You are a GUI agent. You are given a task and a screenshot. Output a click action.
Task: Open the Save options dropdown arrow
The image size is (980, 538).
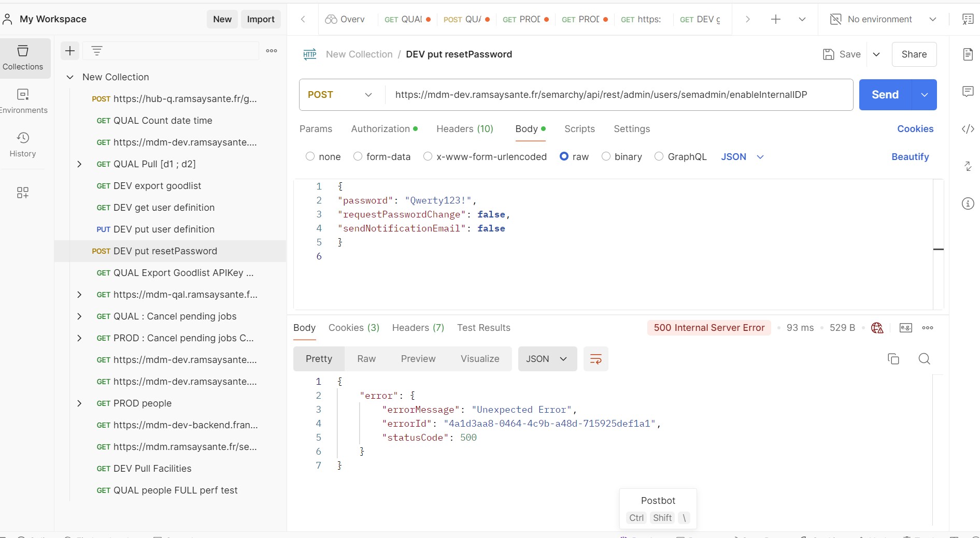tap(876, 54)
